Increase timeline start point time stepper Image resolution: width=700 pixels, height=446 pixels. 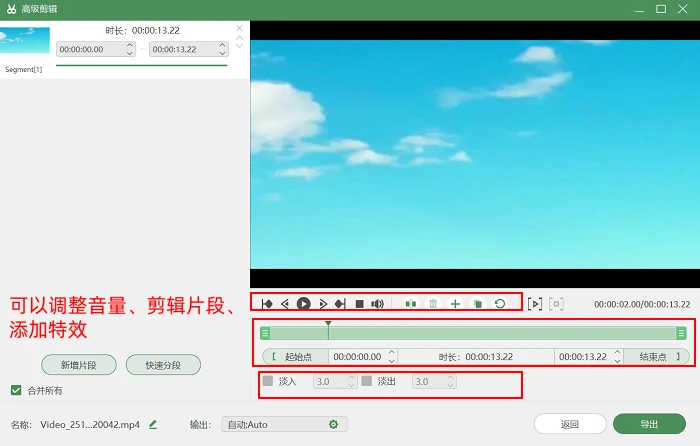point(392,352)
